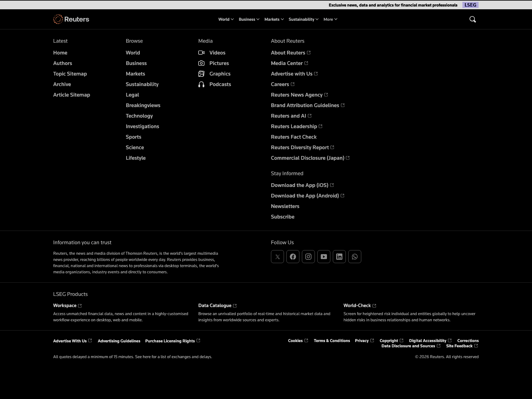Image resolution: width=532 pixels, height=399 pixels.
Task: Click the headphones icon beside Podcasts
Action: (x=201, y=84)
